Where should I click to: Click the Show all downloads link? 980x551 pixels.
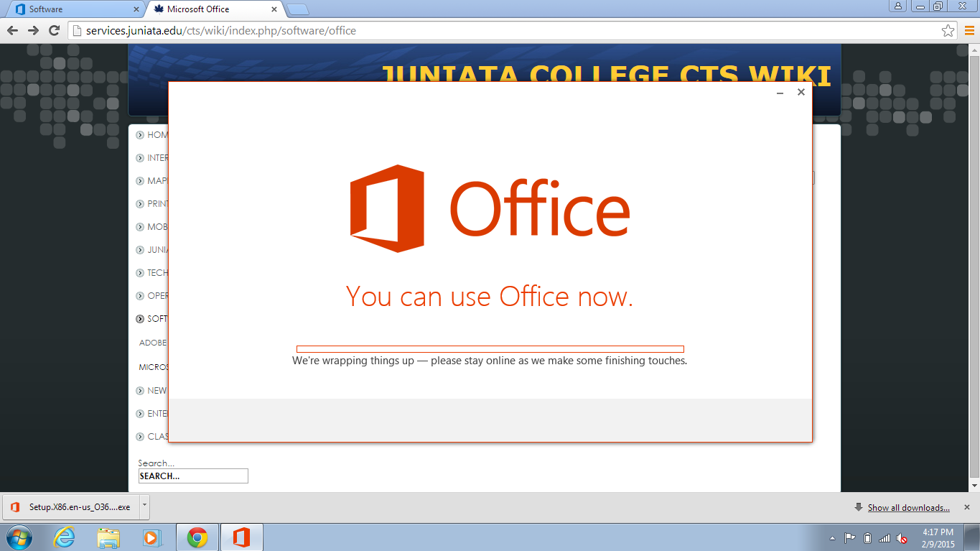[908, 508]
